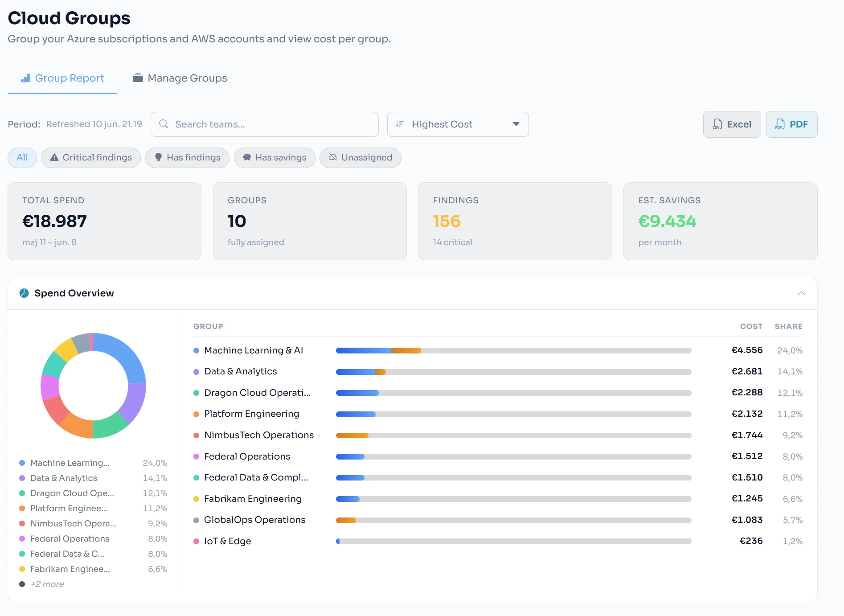
Task: Click the +2 more legend link
Action: click(47, 584)
